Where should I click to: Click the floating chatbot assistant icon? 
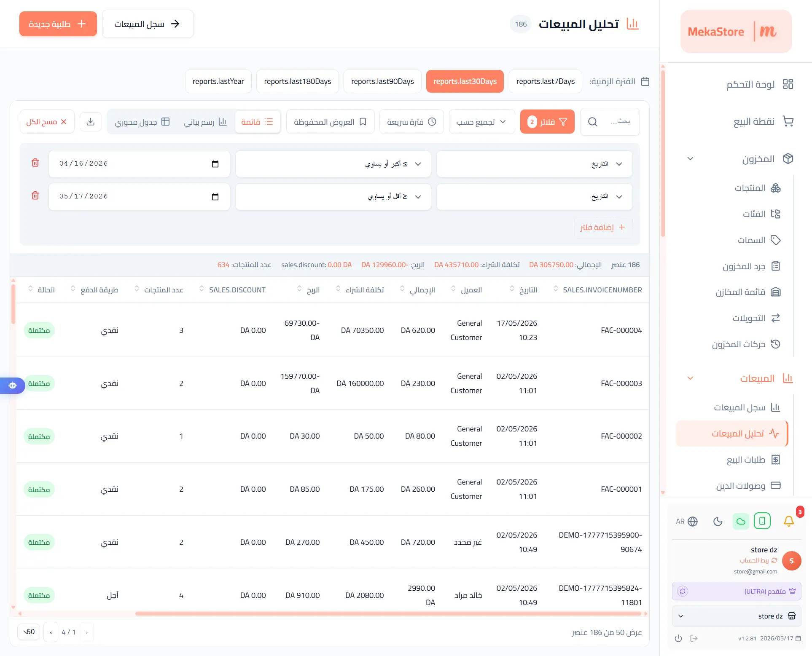12,385
